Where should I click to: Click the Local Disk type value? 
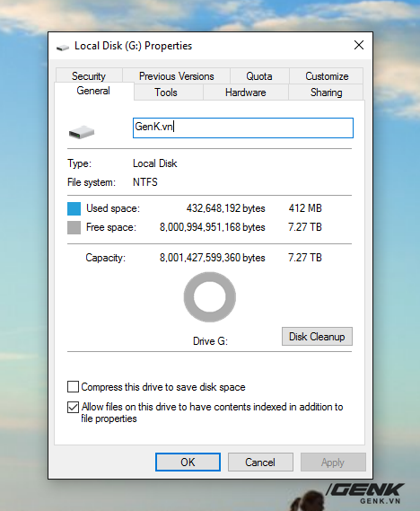point(155,163)
